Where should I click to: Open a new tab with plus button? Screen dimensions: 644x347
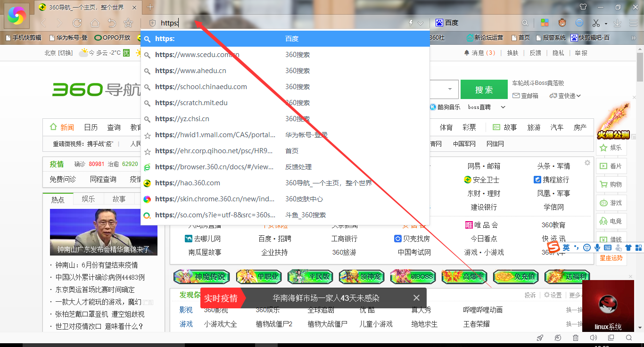[150, 7]
